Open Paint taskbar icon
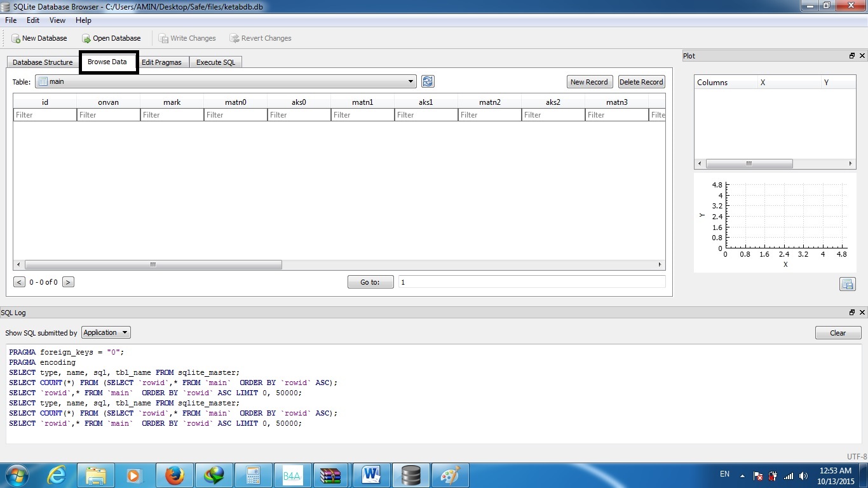This screenshot has height=488, width=868. (450, 475)
